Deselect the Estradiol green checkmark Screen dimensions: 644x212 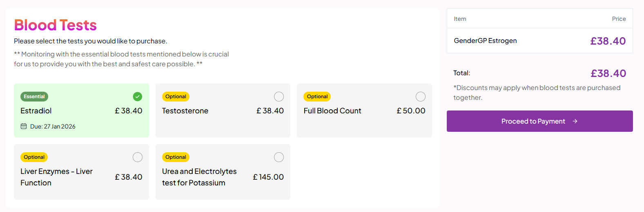pos(138,97)
